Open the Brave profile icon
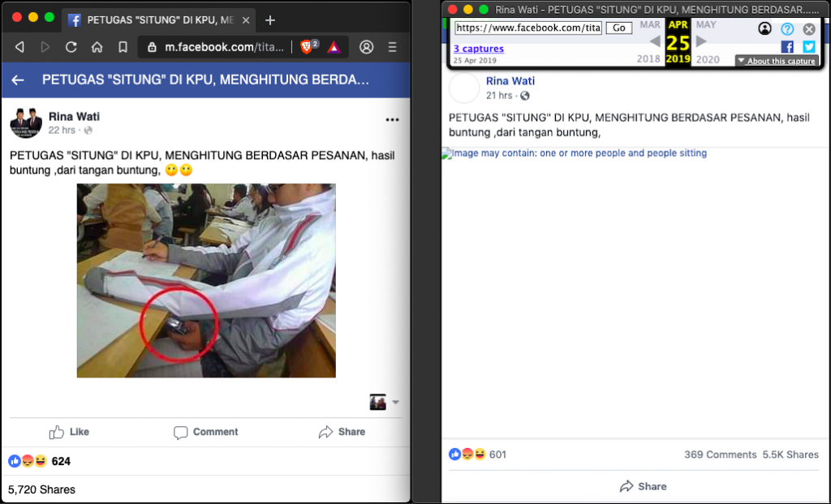The width and height of the screenshot is (831, 504). click(x=367, y=47)
